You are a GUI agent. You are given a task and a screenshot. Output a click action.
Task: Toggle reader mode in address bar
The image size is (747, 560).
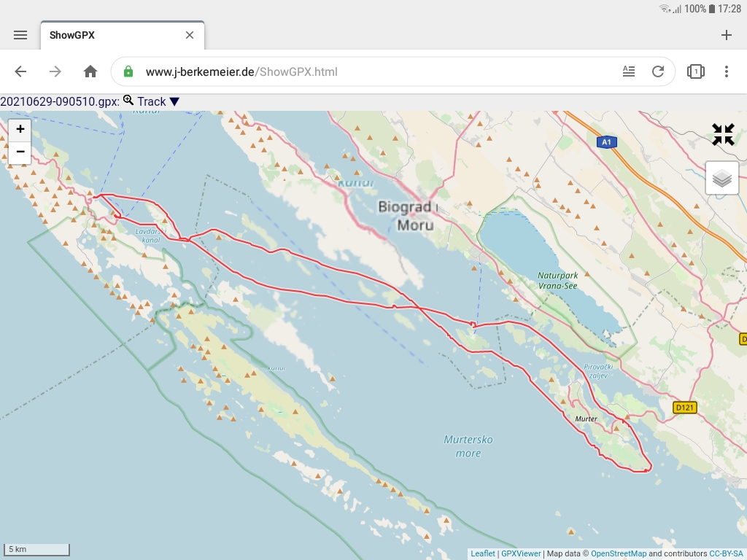(629, 71)
